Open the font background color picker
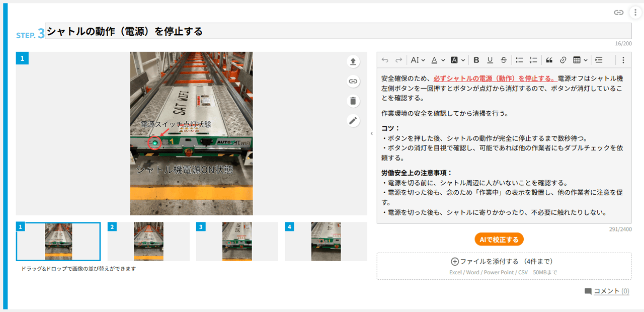This screenshot has height=312, width=644. 458,60
